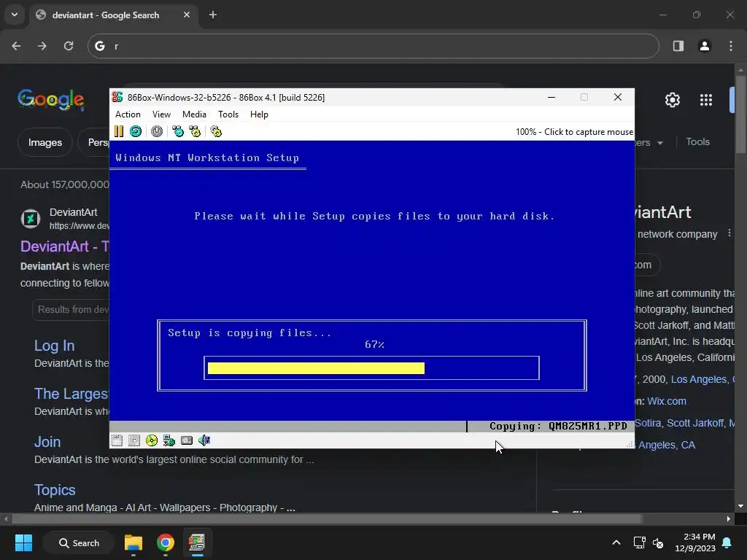This screenshot has height=560, width=747.
Task: Click the sound speaker status icon
Action: coord(204,440)
